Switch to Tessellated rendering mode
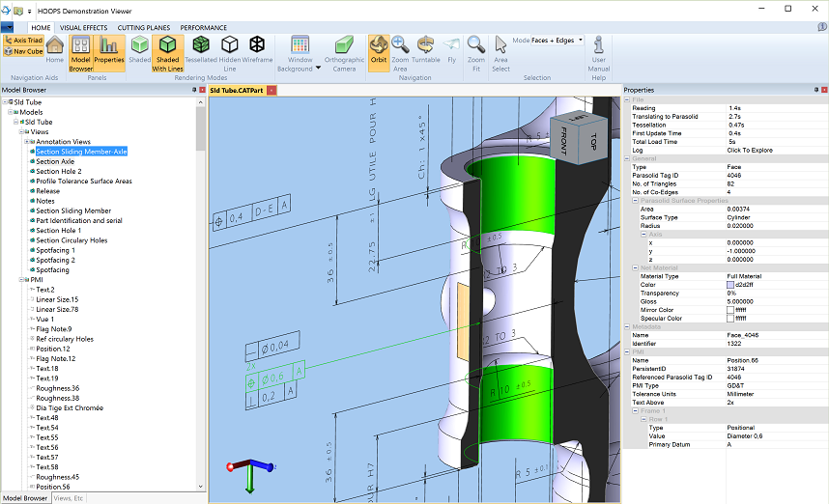The height and width of the screenshot is (504, 829). [x=201, y=48]
